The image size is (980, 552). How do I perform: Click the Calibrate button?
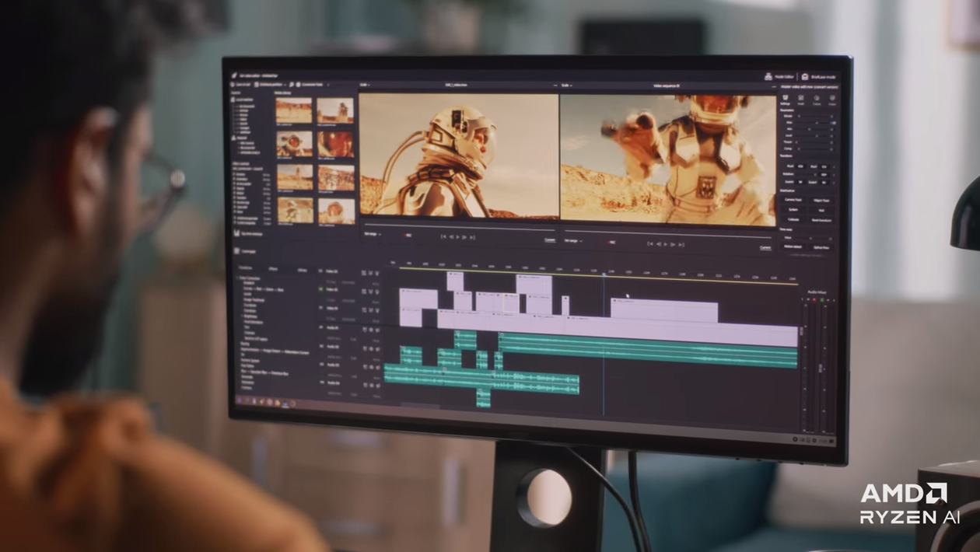tap(793, 220)
